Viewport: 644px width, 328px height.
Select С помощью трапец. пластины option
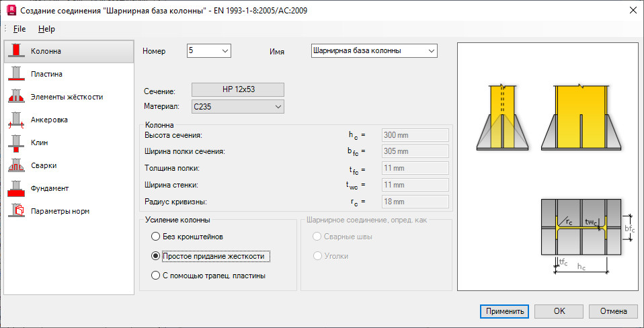coord(155,276)
